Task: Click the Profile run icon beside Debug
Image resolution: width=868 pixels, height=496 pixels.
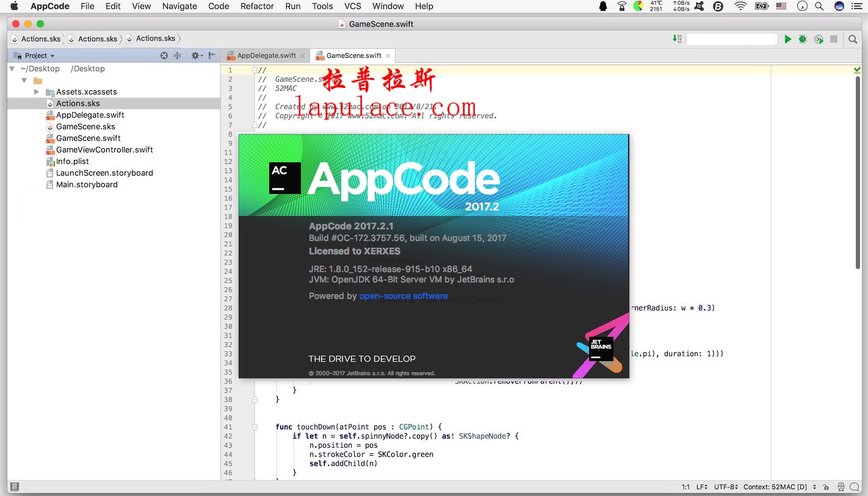Action: 819,39
